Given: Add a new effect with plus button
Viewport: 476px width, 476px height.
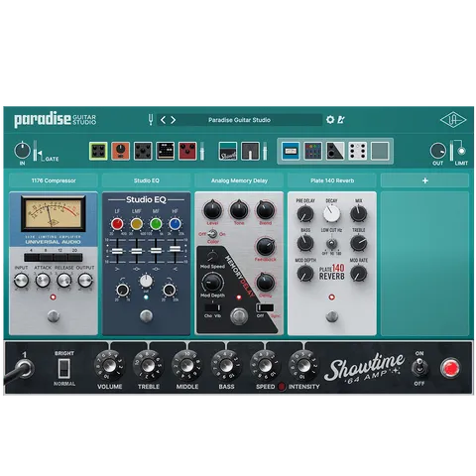Looking at the screenshot, I should [425, 180].
